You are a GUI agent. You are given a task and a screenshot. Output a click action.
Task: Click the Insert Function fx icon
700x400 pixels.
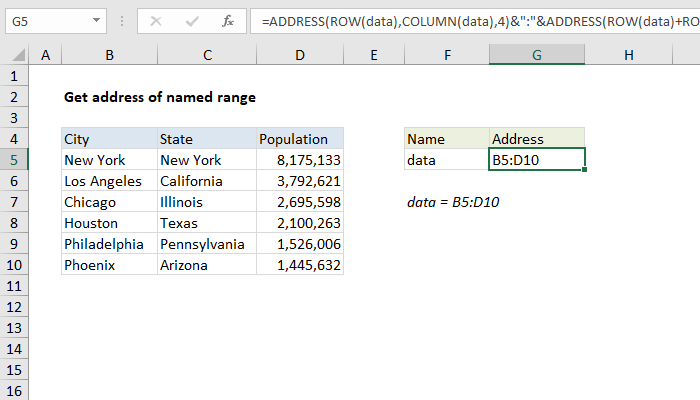[227, 20]
